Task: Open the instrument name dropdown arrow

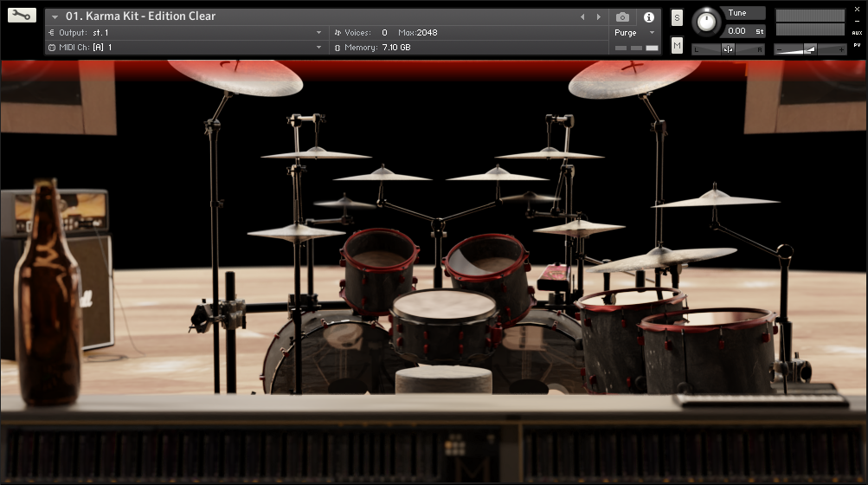Action: click(x=55, y=16)
